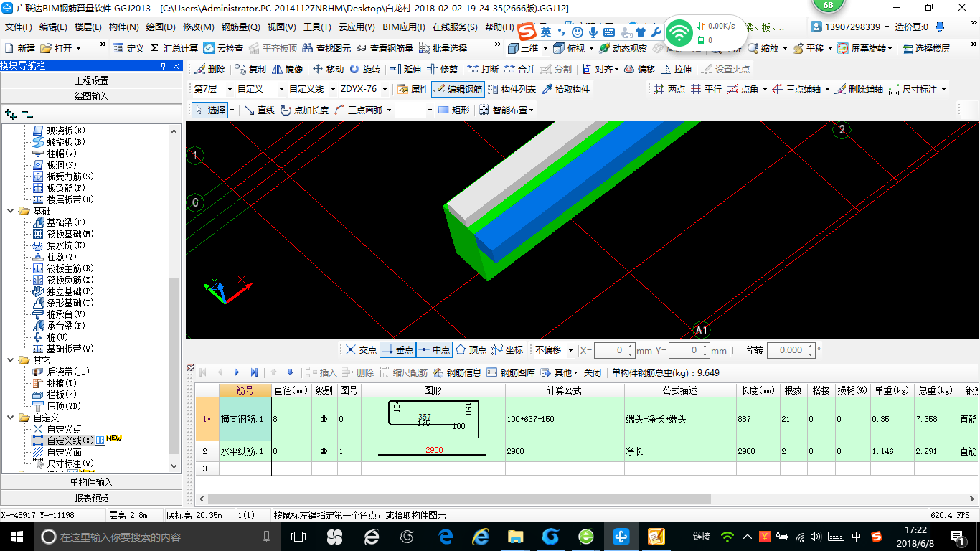
Task: Click 批量选择 batch select
Action: [x=443, y=49]
